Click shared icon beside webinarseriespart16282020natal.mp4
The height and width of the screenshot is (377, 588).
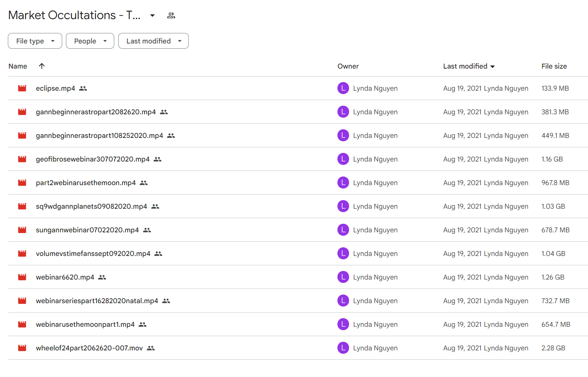click(x=166, y=301)
